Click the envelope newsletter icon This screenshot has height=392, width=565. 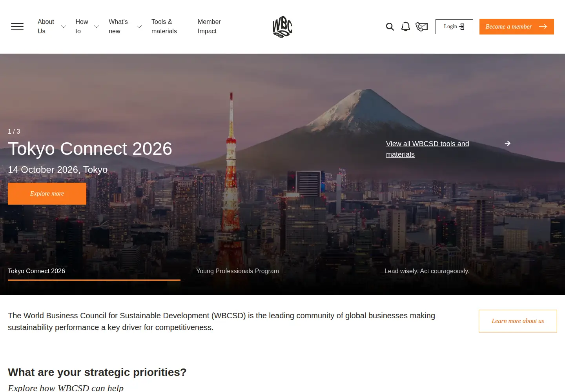pyautogui.click(x=422, y=27)
